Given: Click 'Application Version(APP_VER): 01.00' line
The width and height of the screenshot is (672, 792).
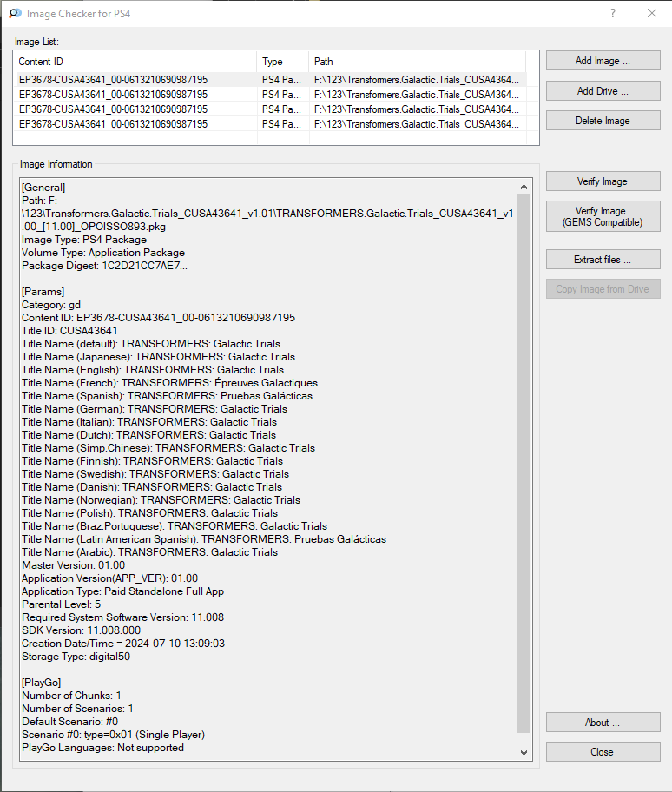Looking at the screenshot, I should pos(109,578).
